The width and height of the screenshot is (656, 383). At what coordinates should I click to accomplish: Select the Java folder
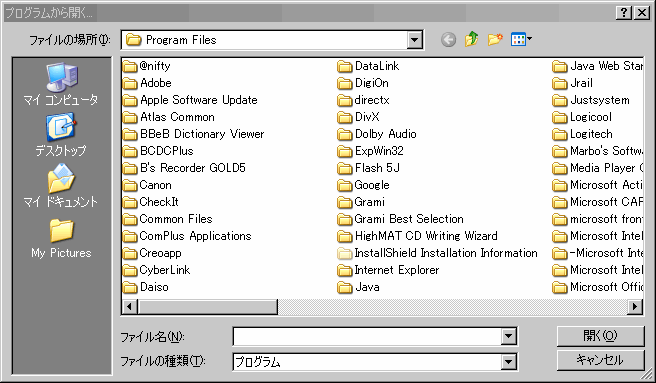[359, 287]
